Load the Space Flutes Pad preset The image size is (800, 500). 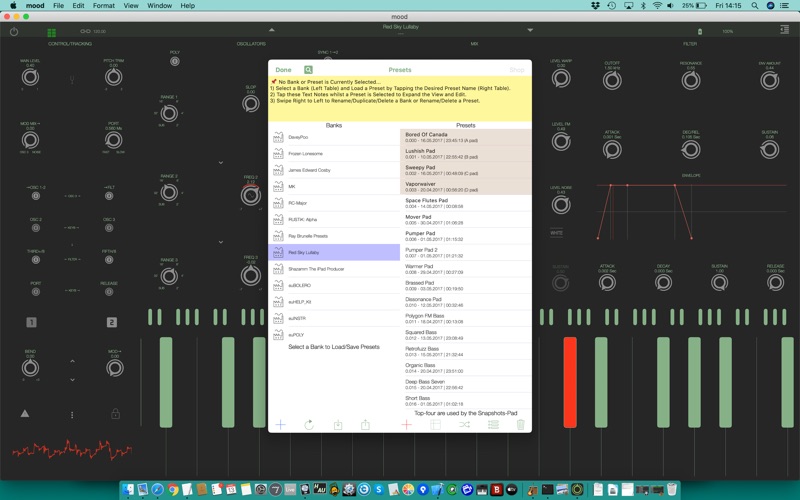pyautogui.click(x=466, y=203)
